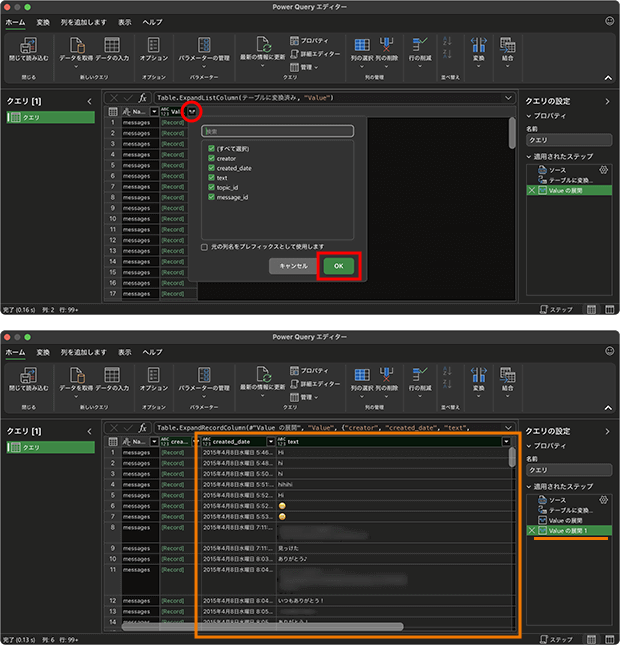
Task: Toggle (すべて選択) checkbox
Action: (211, 148)
